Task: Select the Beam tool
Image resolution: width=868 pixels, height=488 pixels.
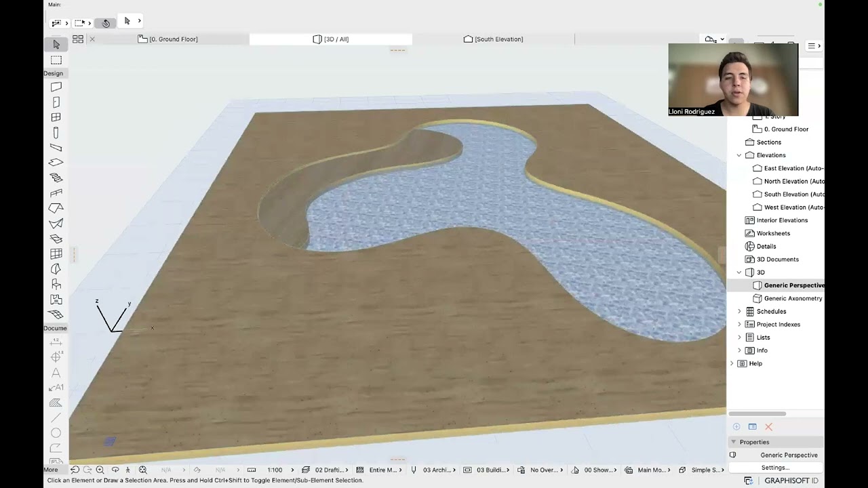Action: click(x=56, y=148)
